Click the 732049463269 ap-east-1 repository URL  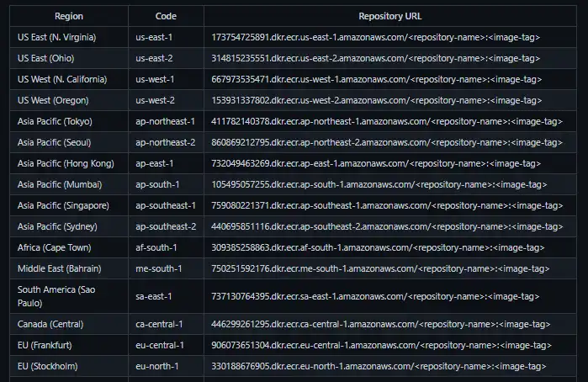pos(376,163)
